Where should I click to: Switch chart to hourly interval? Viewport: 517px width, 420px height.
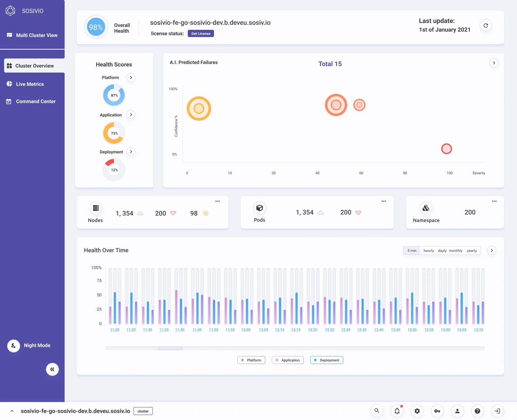pyautogui.click(x=429, y=251)
